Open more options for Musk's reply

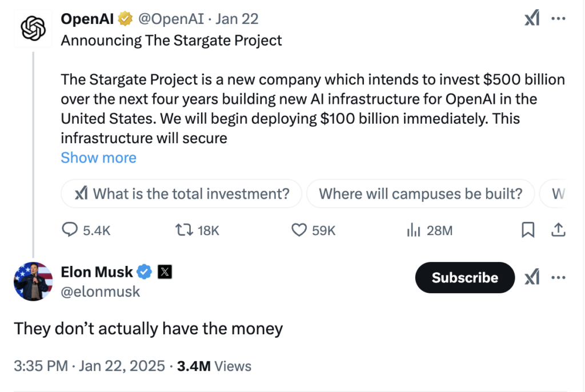(x=558, y=277)
